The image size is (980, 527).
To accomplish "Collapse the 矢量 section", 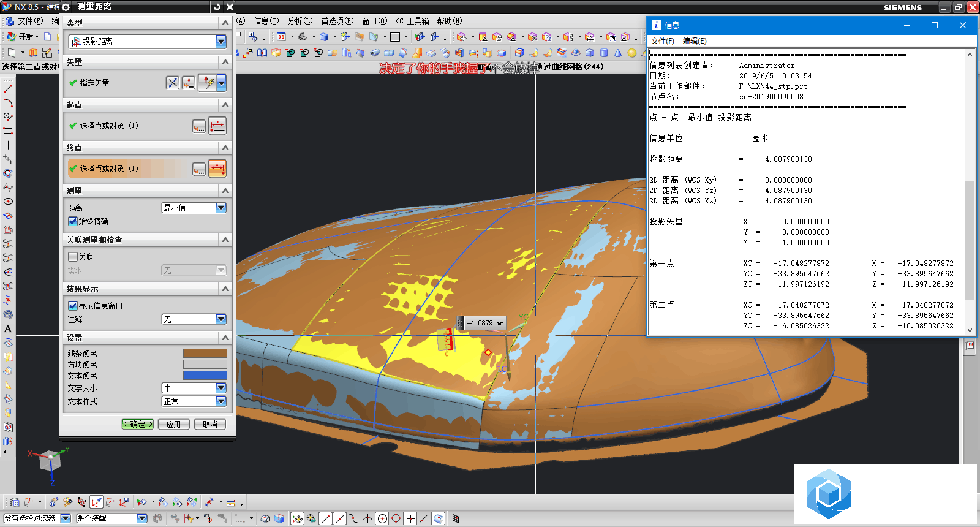I will 225,62.
